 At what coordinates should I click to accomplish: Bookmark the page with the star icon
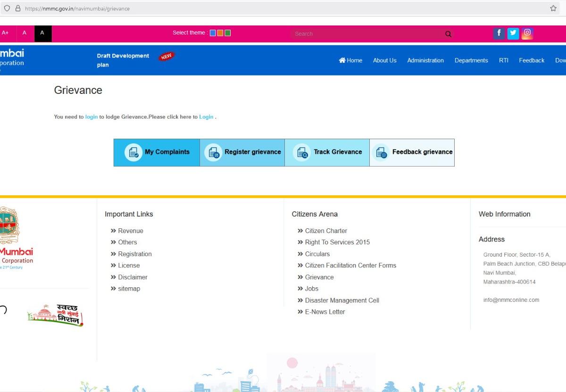552,8
